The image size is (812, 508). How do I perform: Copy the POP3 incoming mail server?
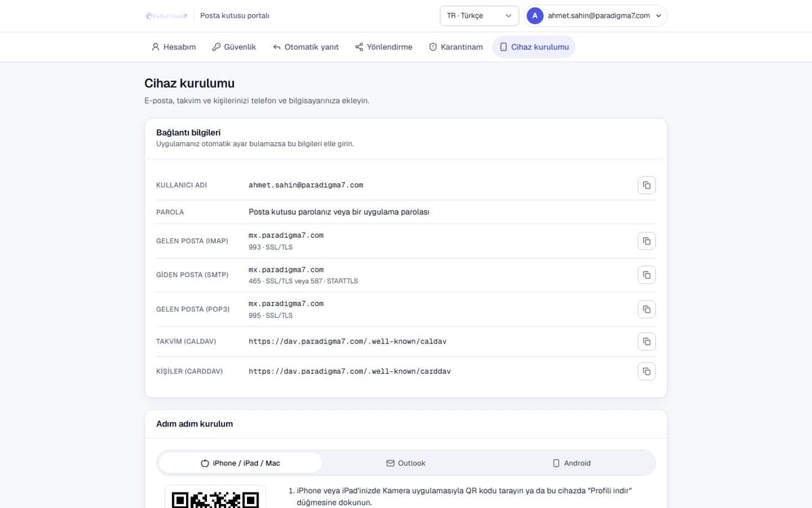click(x=646, y=309)
